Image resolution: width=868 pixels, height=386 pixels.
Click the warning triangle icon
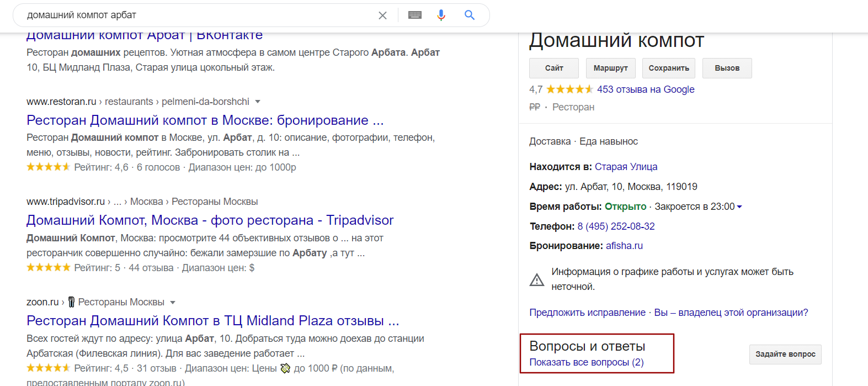point(537,279)
